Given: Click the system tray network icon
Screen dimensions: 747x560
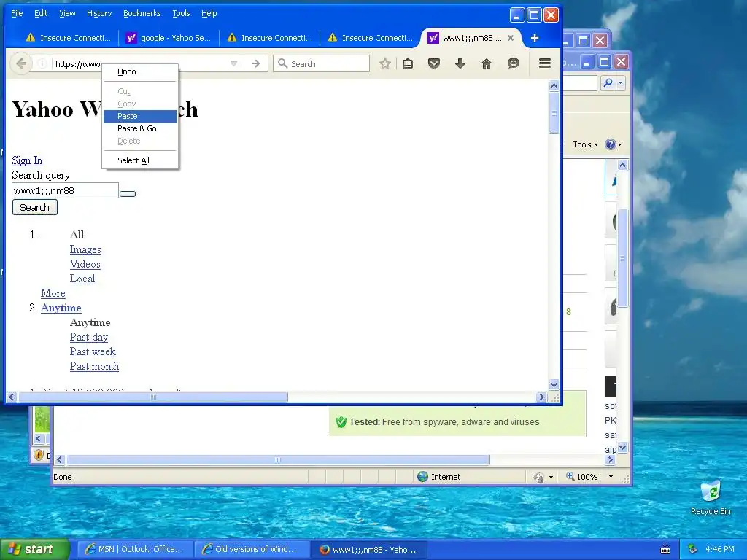Looking at the screenshot, I should (x=692, y=549).
